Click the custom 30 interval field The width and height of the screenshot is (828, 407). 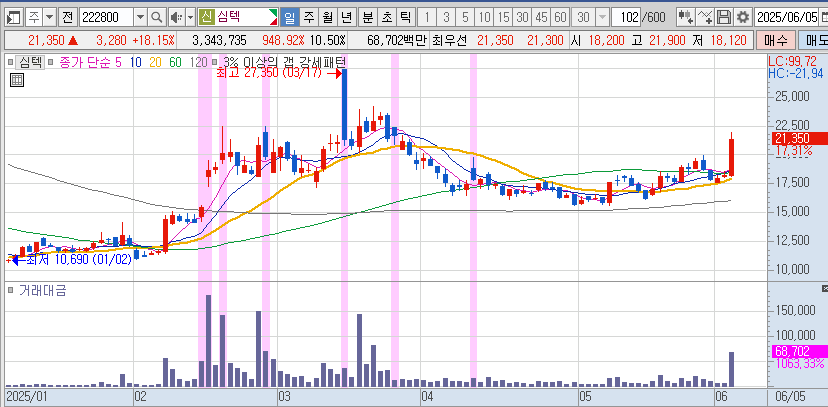583,18
